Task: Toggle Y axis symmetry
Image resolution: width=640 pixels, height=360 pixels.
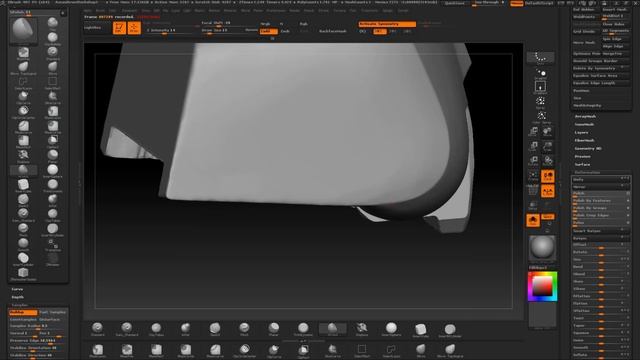Action: click(393, 31)
